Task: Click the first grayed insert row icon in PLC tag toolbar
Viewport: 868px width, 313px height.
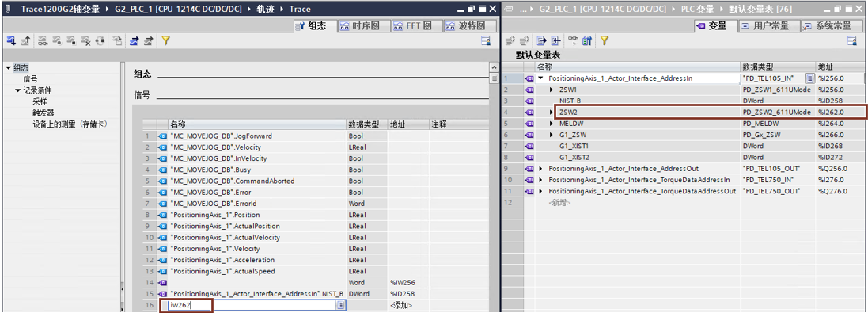Action: pos(510,40)
